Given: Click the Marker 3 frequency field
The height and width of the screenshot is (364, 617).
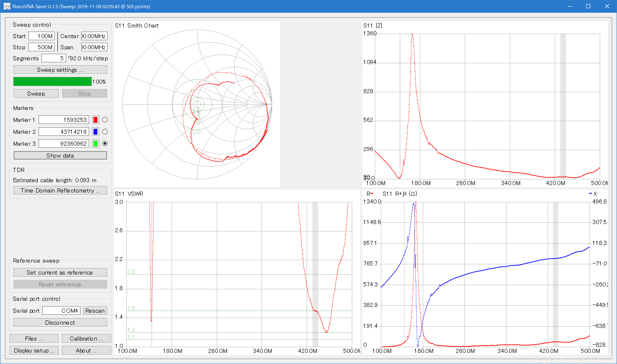Looking at the screenshot, I should (x=64, y=144).
